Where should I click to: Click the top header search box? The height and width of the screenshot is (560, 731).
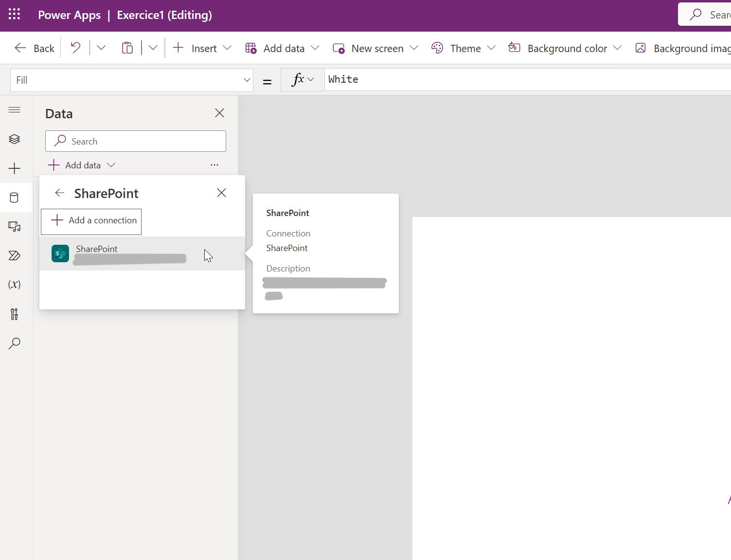click(x=705, y=15)
